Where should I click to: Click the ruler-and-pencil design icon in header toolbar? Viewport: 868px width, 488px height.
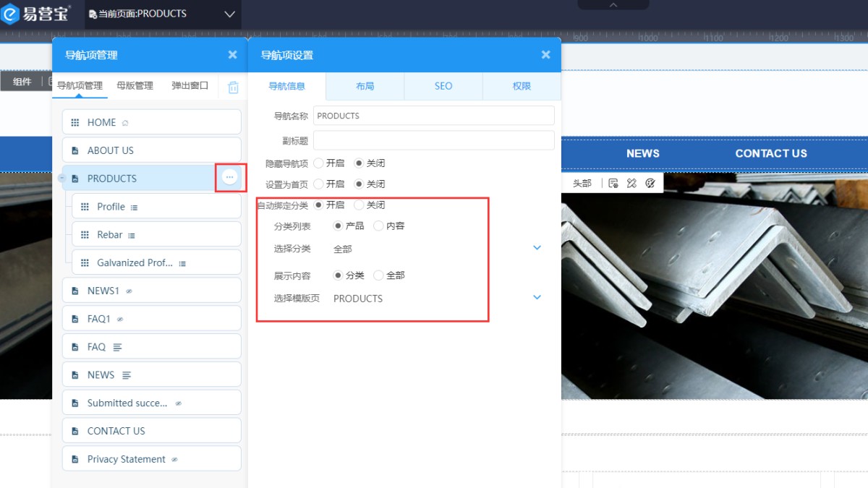click(631, 184)
